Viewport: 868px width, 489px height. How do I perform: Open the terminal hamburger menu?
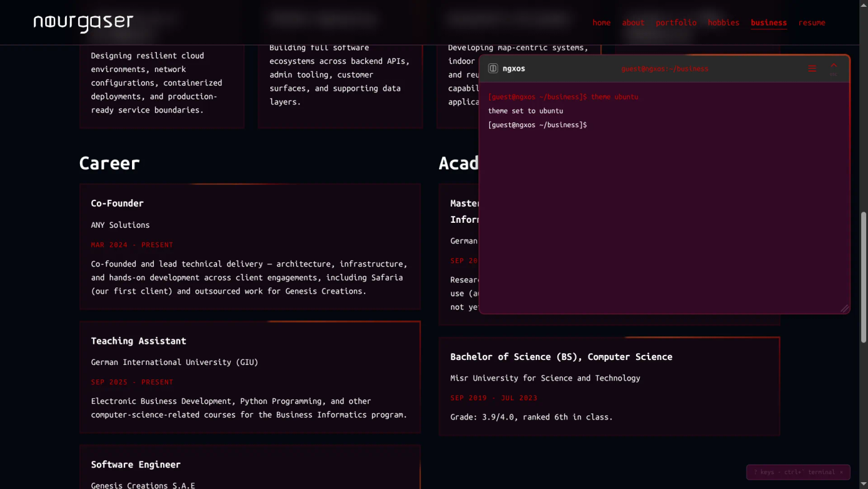[812, 68]
